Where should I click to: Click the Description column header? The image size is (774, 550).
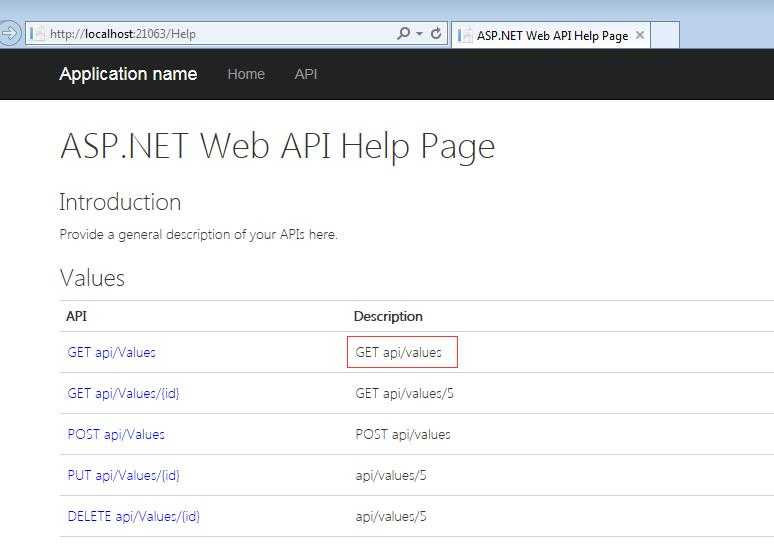pyautogui.click(x=388, y=316)
